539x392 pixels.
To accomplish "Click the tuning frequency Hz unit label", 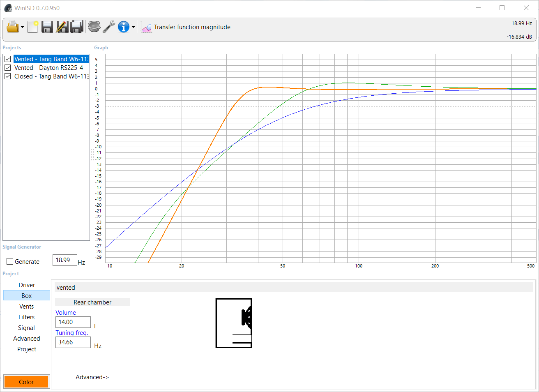I will click(98, 346).
